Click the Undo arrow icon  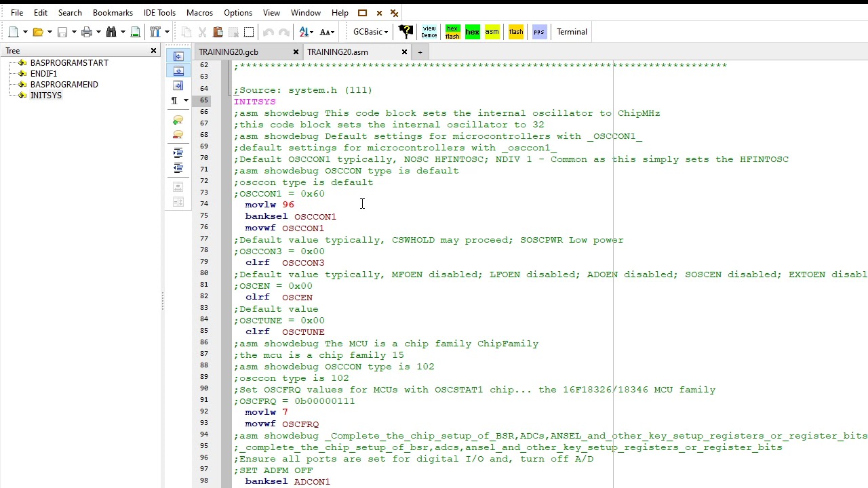[269, 32]
